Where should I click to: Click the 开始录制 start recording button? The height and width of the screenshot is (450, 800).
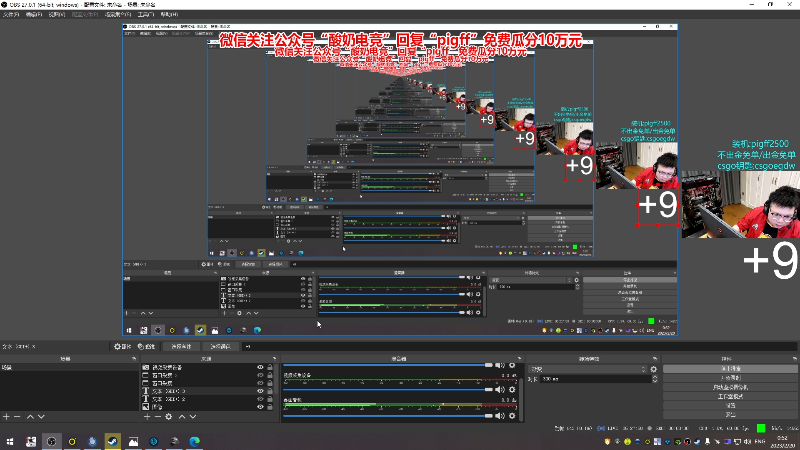coord(731,378)
